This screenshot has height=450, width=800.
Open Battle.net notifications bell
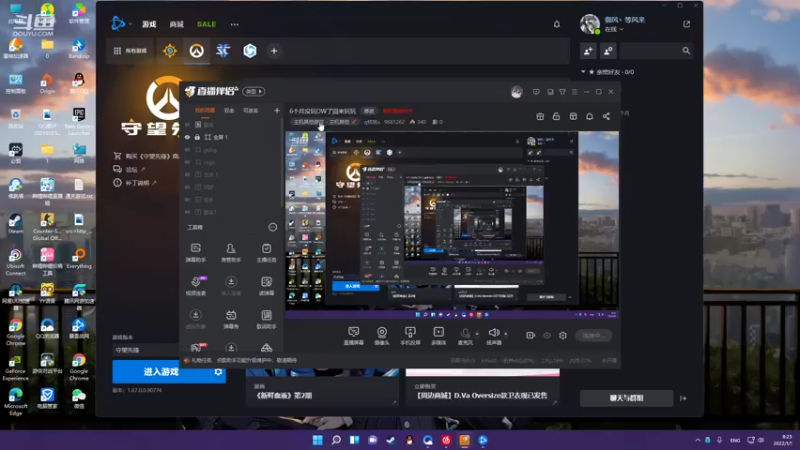(557, 24)
